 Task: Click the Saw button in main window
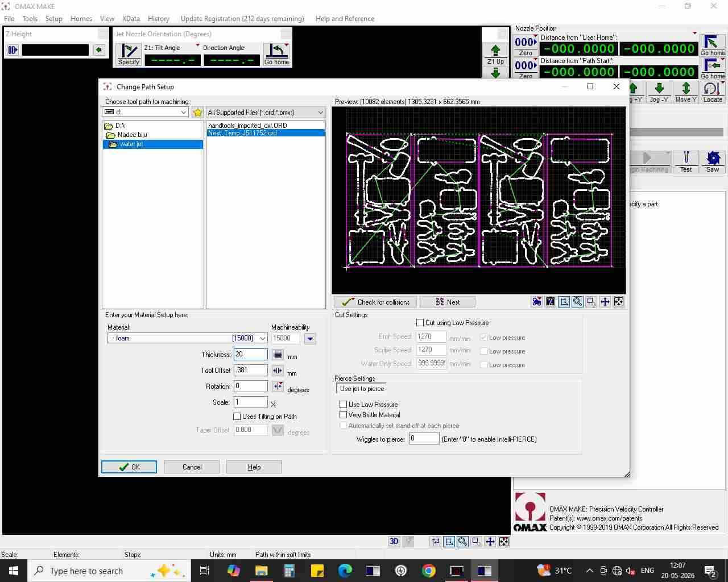point(713,162)
